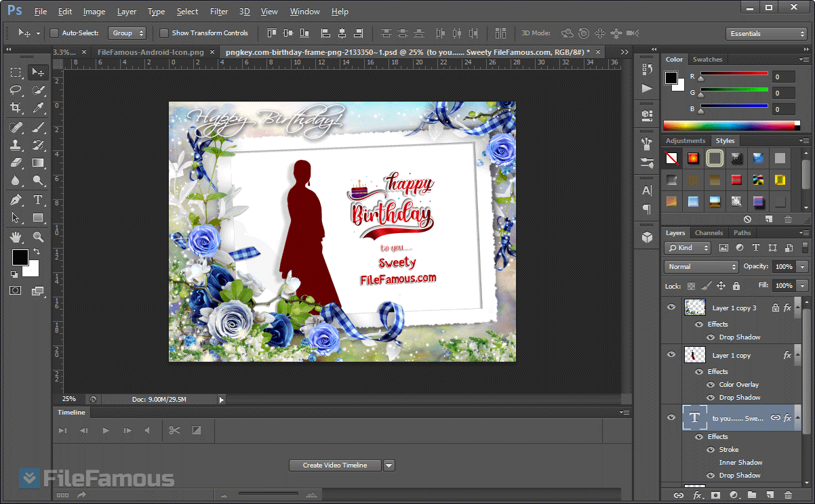Open the Image menu
Viewport: 815px width, 504px height.
coord(94,12)
